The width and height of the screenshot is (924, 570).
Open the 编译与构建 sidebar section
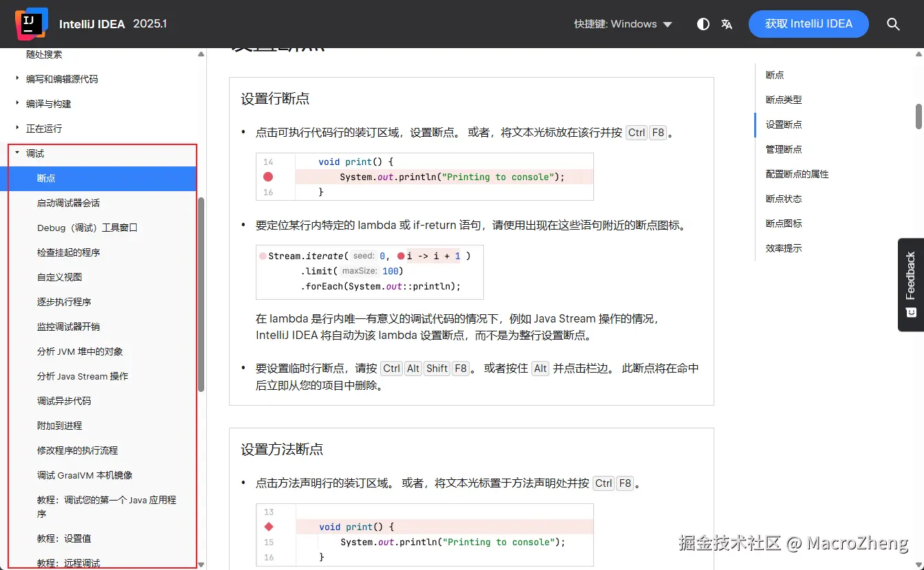(x=48, y=104)
